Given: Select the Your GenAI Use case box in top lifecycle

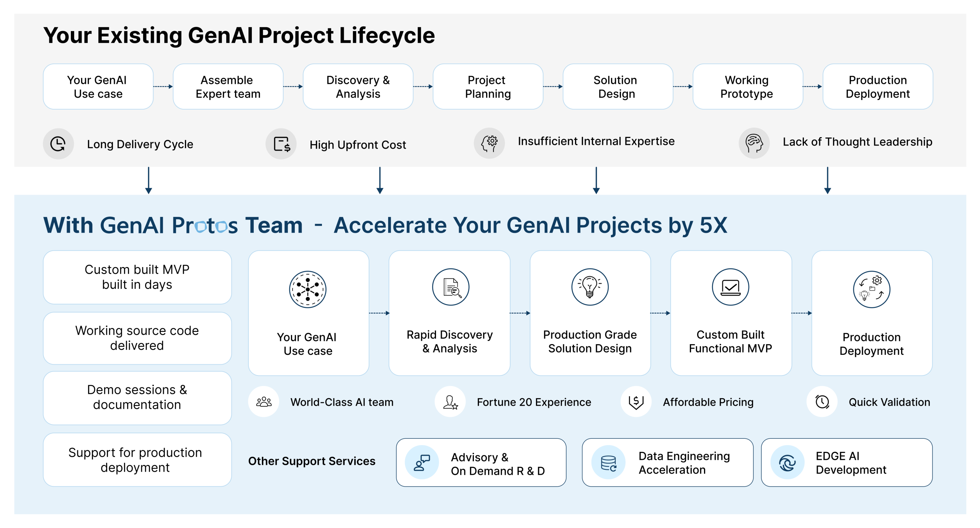Looking at the screenshot, I should [98, 87].
